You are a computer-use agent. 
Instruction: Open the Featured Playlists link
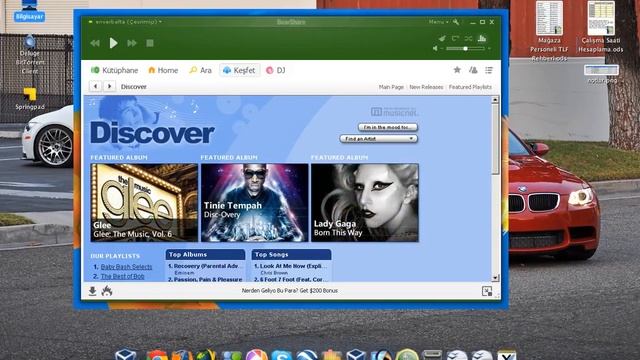tap(470, 87)
